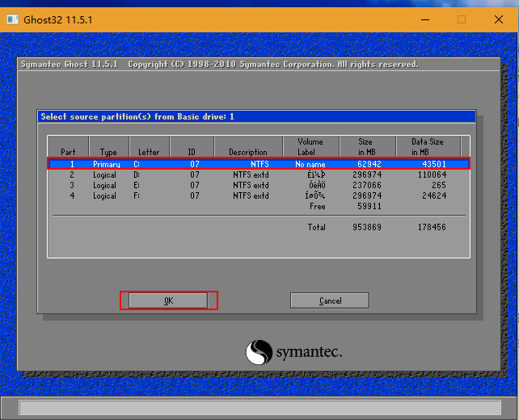
Task: Click data size 43501 in C: row
Action: pyautogui.click(x=434, y=164)
